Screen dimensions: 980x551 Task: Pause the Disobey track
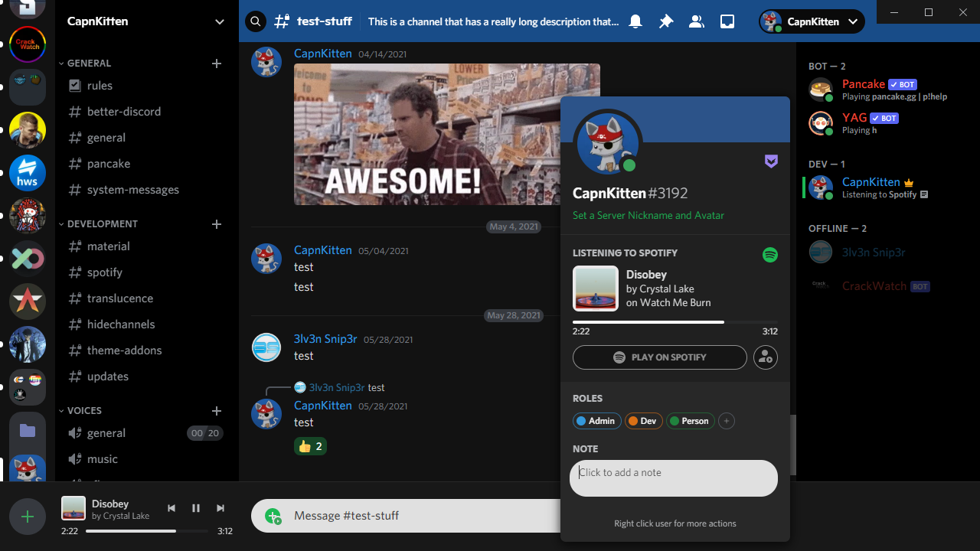pos(196,508)
